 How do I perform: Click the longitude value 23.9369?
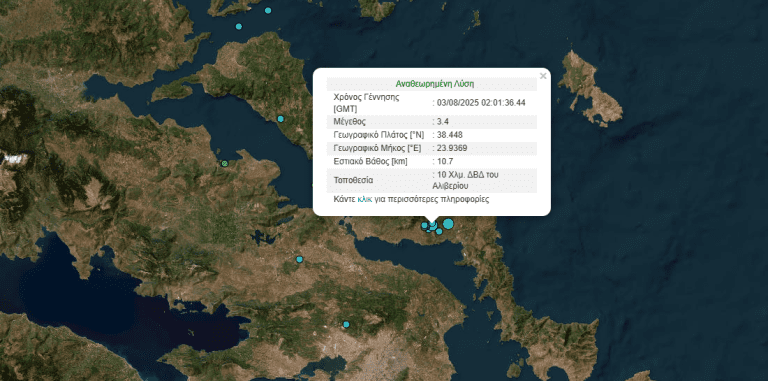452,148
